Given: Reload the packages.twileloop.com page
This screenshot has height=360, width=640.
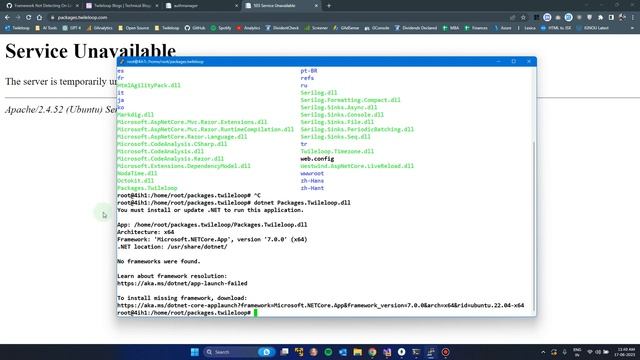Looking at the screenshot, I should (x=29, y=18).
